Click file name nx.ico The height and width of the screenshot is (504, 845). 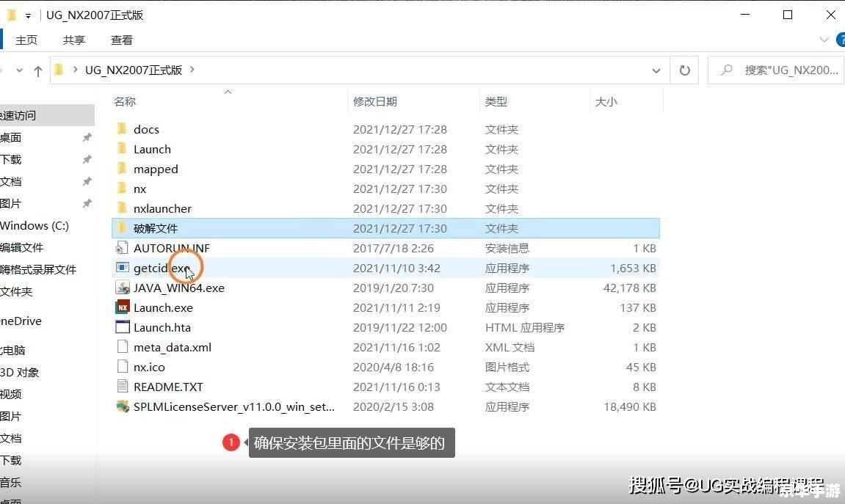click(149, 368)
